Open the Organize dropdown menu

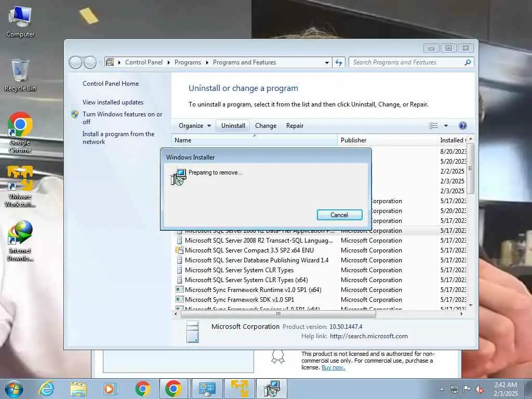click(x=195, y=126)
